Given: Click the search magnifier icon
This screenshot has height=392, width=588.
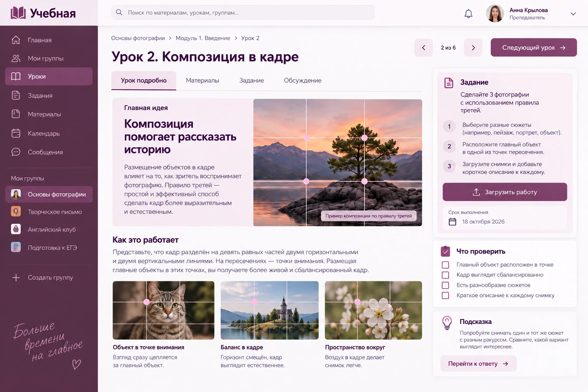Looking at the screenshot, I should coord(119,12).
